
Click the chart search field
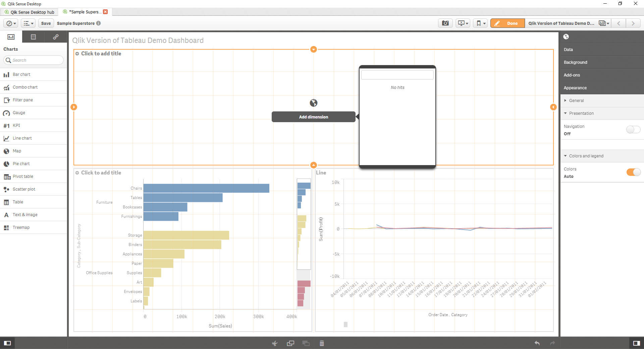(x=34, y=60)
